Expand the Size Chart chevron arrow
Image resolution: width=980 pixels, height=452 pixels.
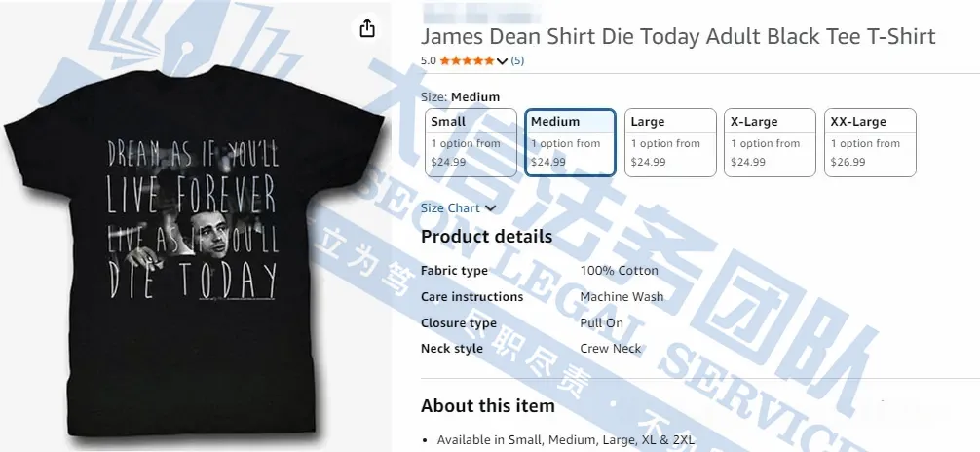491,208
